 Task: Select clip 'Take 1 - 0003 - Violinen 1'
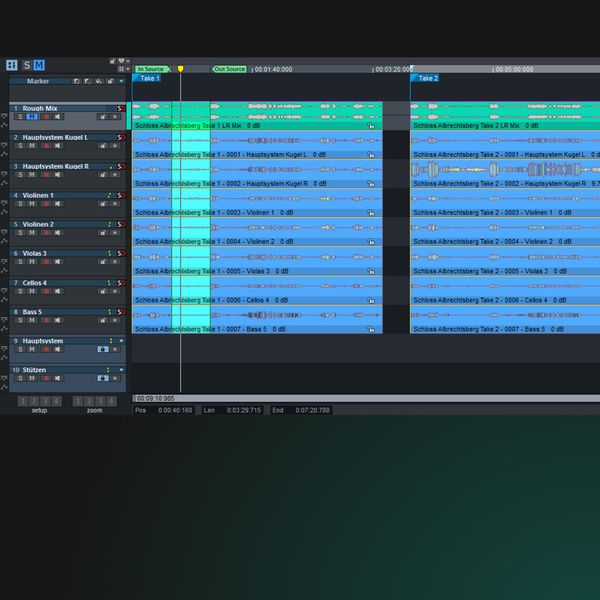click(257, 203)
